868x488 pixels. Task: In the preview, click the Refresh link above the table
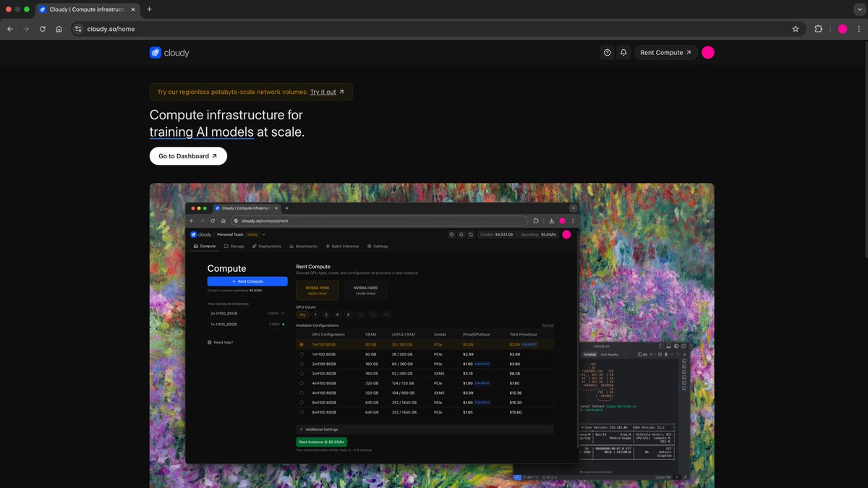pyautogui.click(x=548, y=325)
